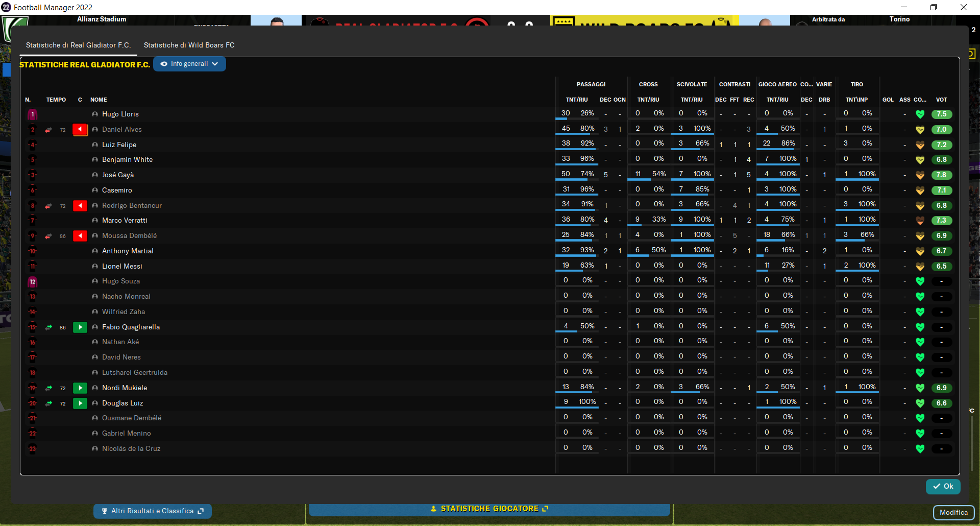Click the Allianz Stadium label
The image size is (980, 526).
click(102, 19)
